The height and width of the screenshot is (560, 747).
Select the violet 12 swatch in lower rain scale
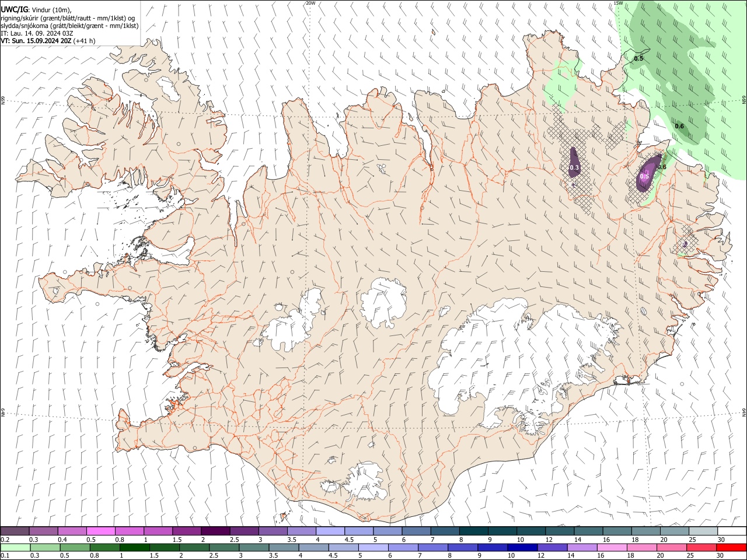[551, 548]
